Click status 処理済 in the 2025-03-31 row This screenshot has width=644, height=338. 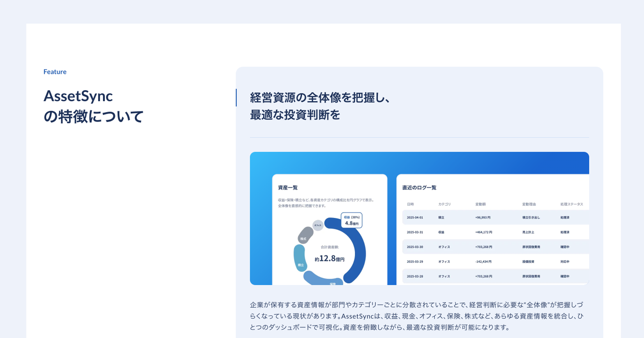click(565, 232)
